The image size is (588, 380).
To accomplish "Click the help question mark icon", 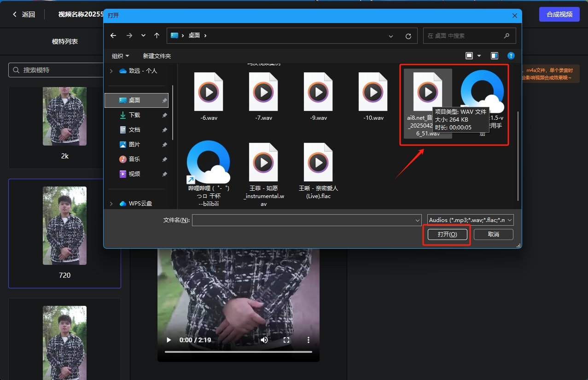I will pyautogui.click(x=511, y=56).
